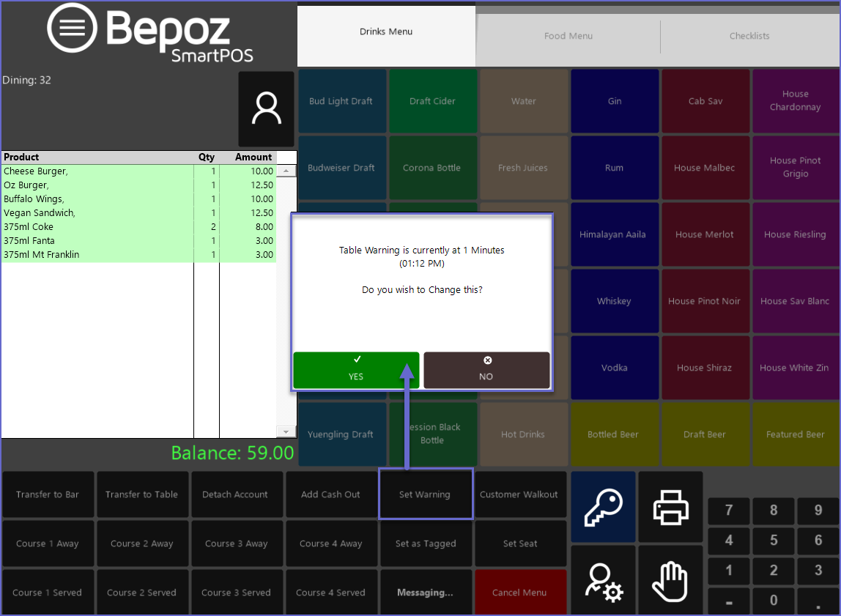The image size is (841, 616).
Task: Click the key icon button
Action: [x=603, y=507]
